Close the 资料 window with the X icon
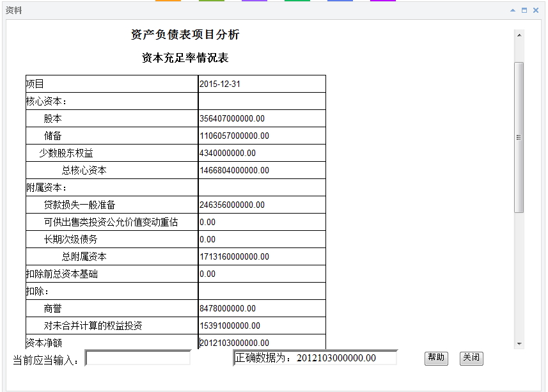The width and height of the screenshot is (548, 392). [x=536, y=10]
